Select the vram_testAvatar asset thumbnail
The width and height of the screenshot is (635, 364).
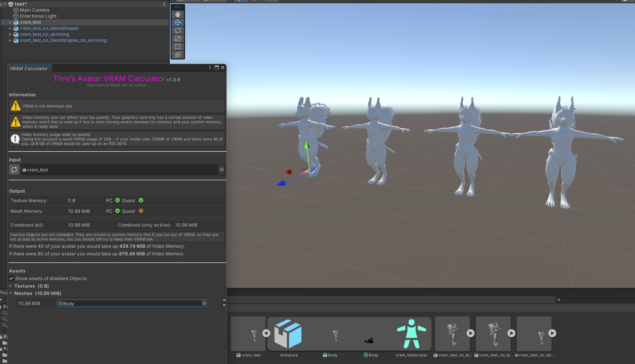pos(411,334)
